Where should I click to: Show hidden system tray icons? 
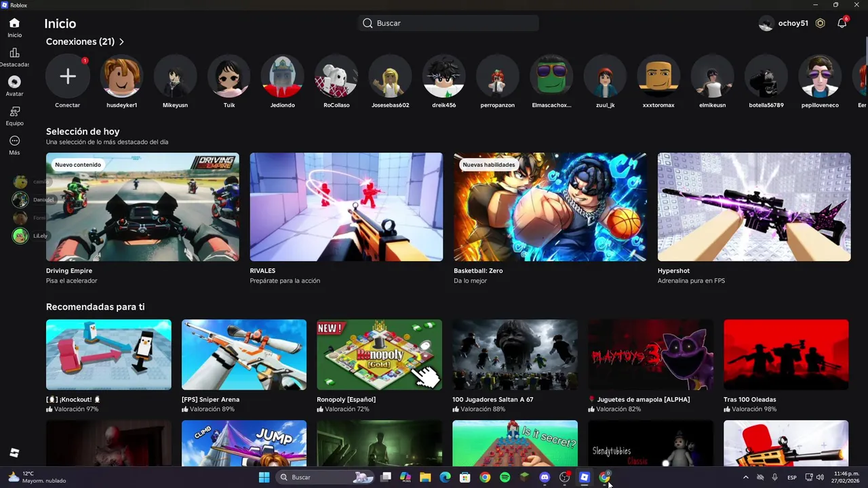(x=746, y=477)
